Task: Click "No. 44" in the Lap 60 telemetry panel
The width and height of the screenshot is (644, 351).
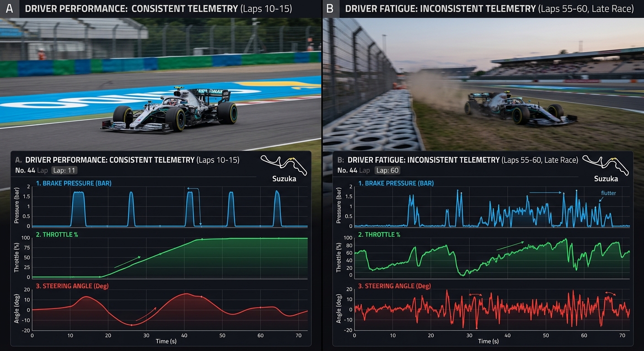Action: tap(347, 170)
